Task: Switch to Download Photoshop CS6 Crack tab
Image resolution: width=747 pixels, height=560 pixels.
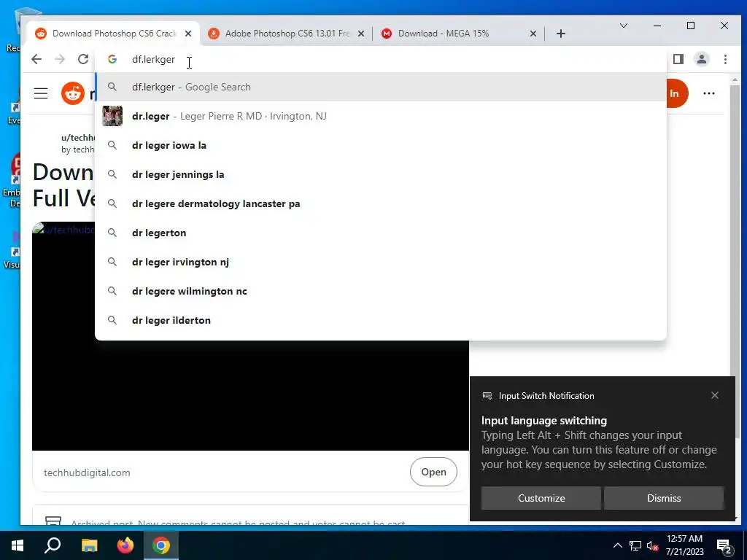Action: click(113, 34)
